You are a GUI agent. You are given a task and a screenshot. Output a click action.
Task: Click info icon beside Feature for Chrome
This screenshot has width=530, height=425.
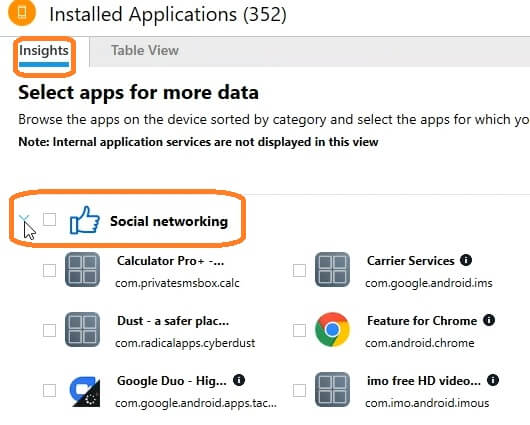pyautogui.click(x=489, y=320)
